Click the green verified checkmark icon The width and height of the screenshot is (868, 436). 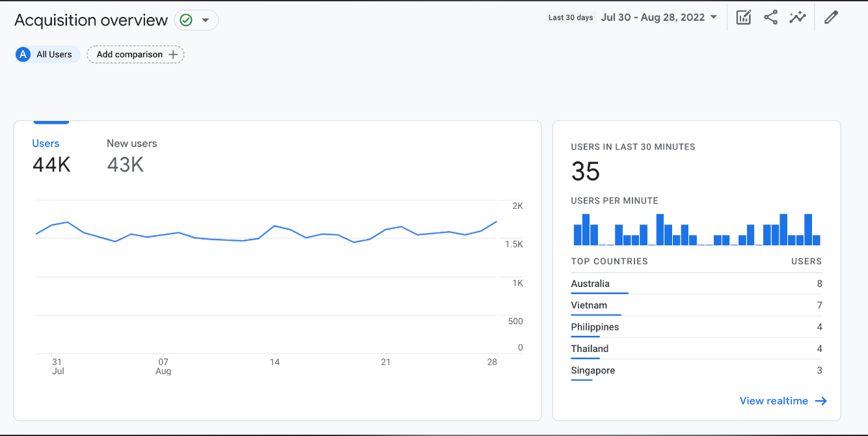point(186,20)
